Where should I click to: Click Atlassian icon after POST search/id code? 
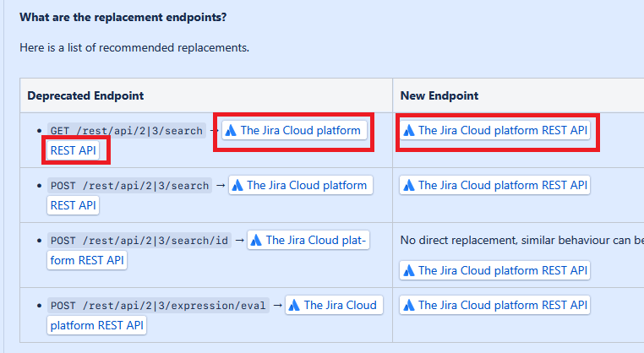click(x=256, y=241)
